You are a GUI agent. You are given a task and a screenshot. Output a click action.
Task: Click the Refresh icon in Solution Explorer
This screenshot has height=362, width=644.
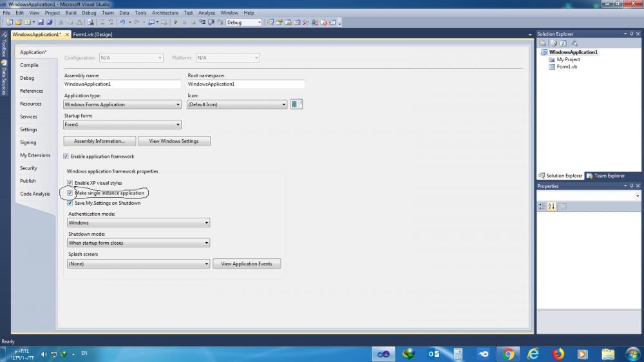click(563, 43)
